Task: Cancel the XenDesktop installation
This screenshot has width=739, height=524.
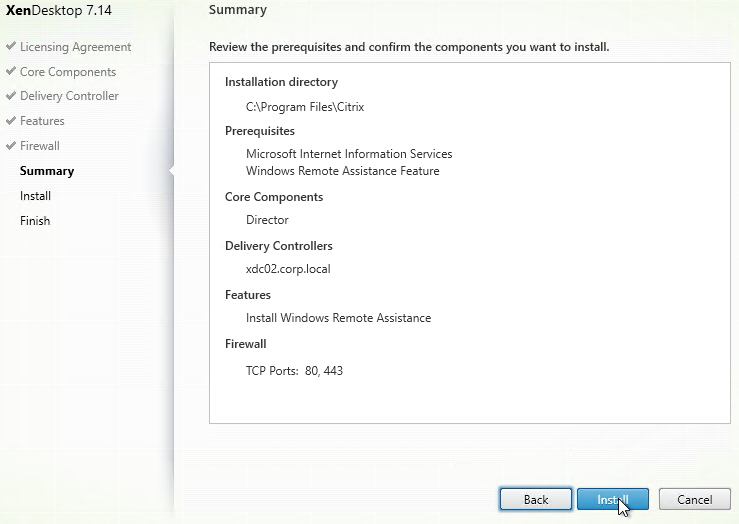Action: point(695,499)
